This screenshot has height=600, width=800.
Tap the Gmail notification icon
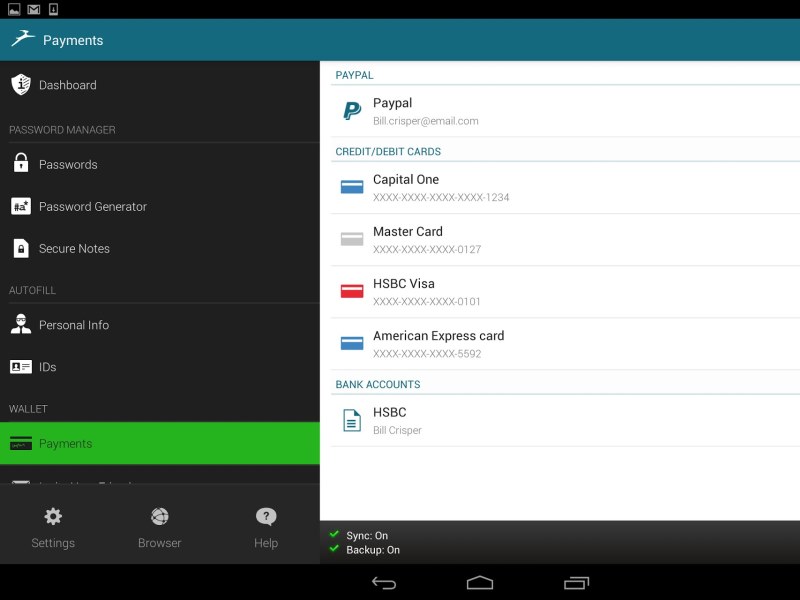[x=34, y=9]
